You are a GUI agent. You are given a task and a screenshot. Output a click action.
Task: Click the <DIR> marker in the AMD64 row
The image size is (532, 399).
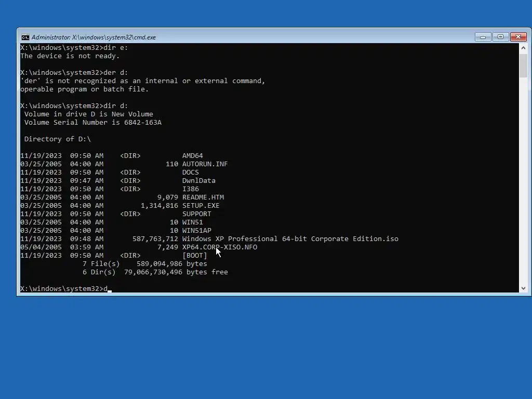coord(130,156)
